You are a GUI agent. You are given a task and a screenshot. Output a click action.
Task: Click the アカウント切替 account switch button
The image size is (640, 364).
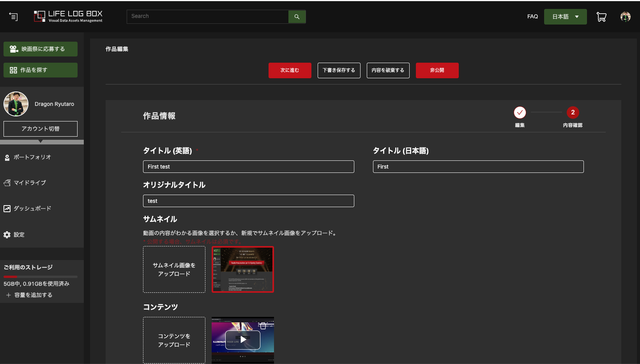41,129
